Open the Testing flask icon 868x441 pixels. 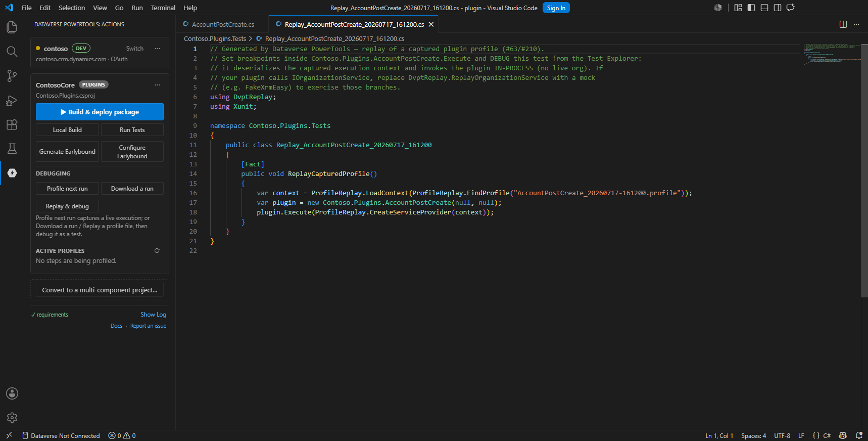coord(12,149)
